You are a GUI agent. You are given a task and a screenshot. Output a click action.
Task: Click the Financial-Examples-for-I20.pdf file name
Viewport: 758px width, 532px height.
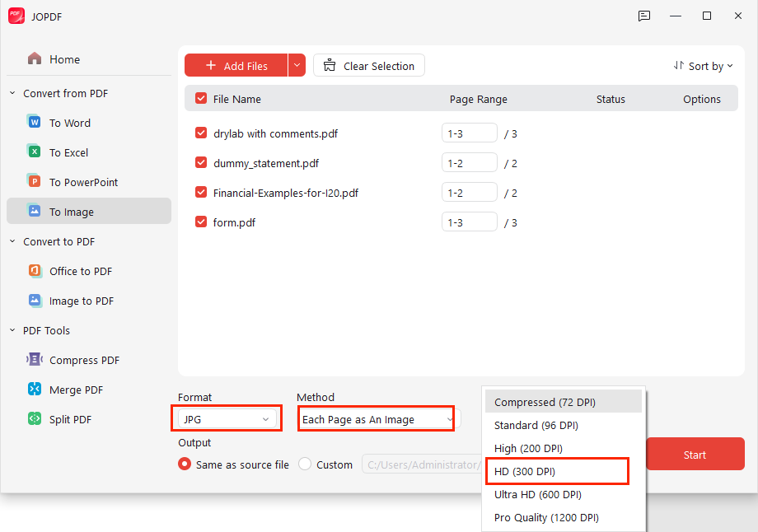click(286, 193)
